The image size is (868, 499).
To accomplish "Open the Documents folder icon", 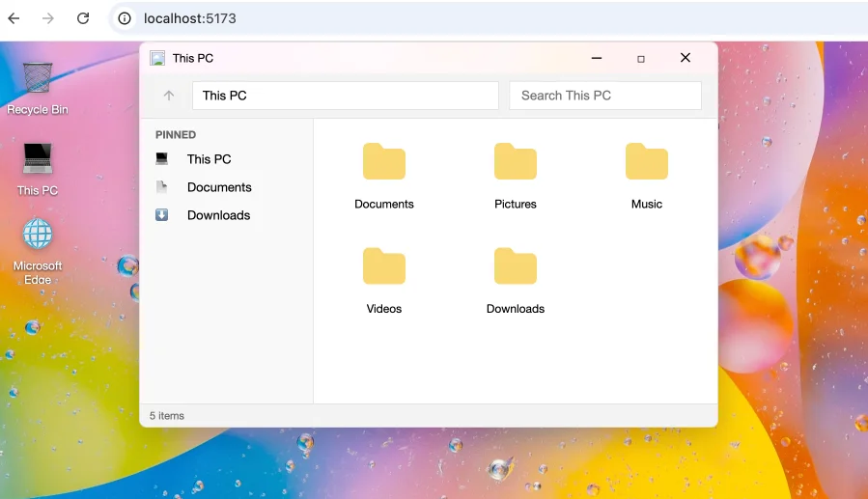I will (383, 163).
